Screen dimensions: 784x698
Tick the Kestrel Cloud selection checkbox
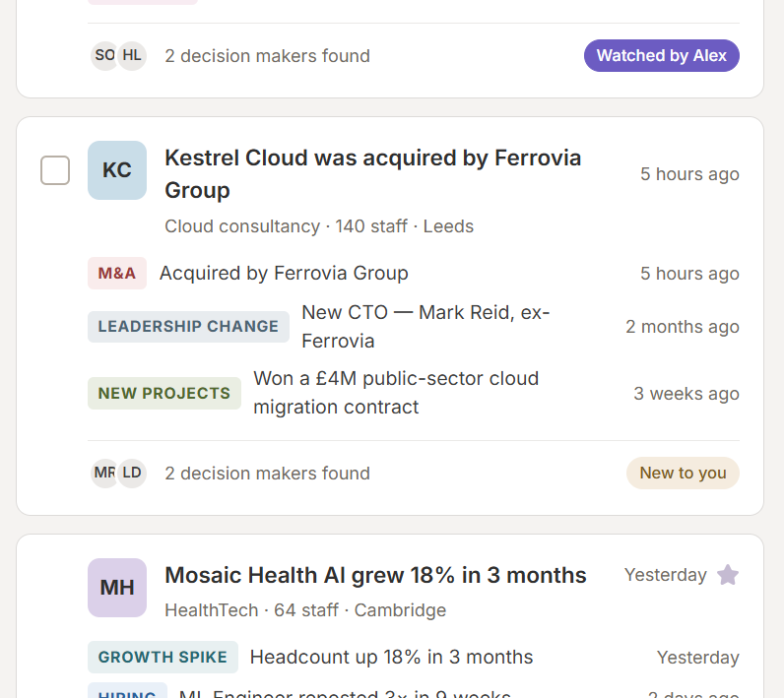pyautogui.click(x=55, y=170)
